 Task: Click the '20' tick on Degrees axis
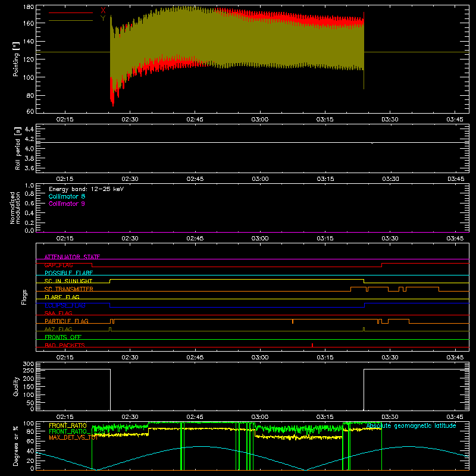tap(30, 461)
